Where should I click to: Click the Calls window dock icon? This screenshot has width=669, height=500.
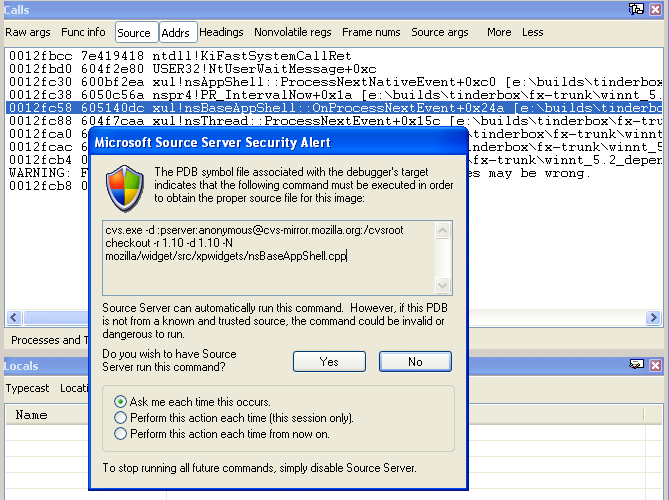[x=636, y=9]
